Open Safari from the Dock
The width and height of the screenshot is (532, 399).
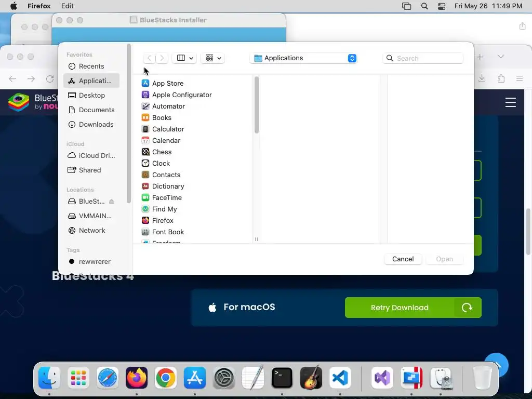point(108,378)
